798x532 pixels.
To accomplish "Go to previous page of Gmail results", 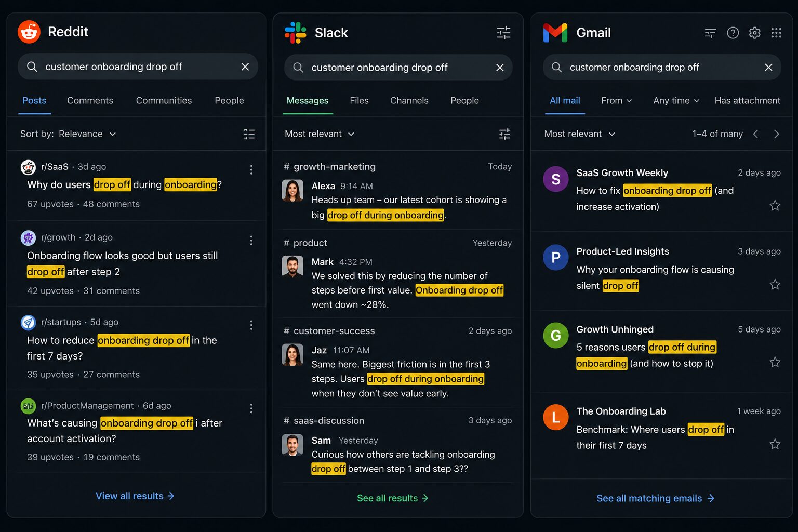I will tap(756, 134).
